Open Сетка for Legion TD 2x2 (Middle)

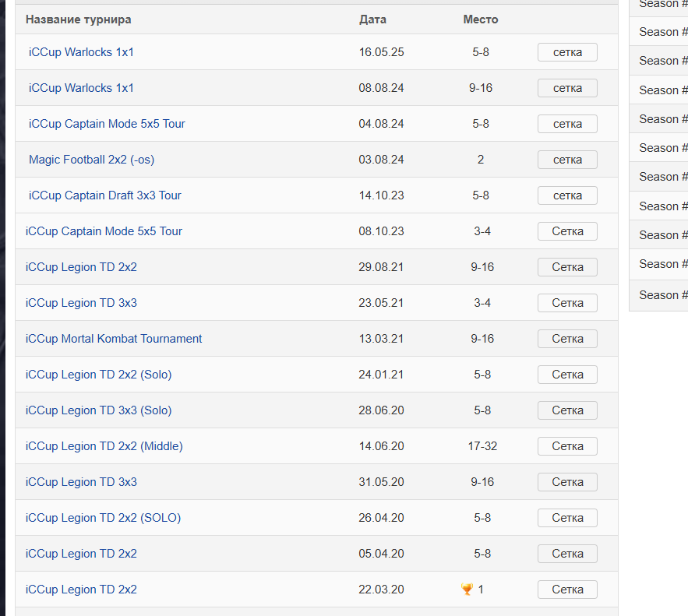click(x=567, y=446)
